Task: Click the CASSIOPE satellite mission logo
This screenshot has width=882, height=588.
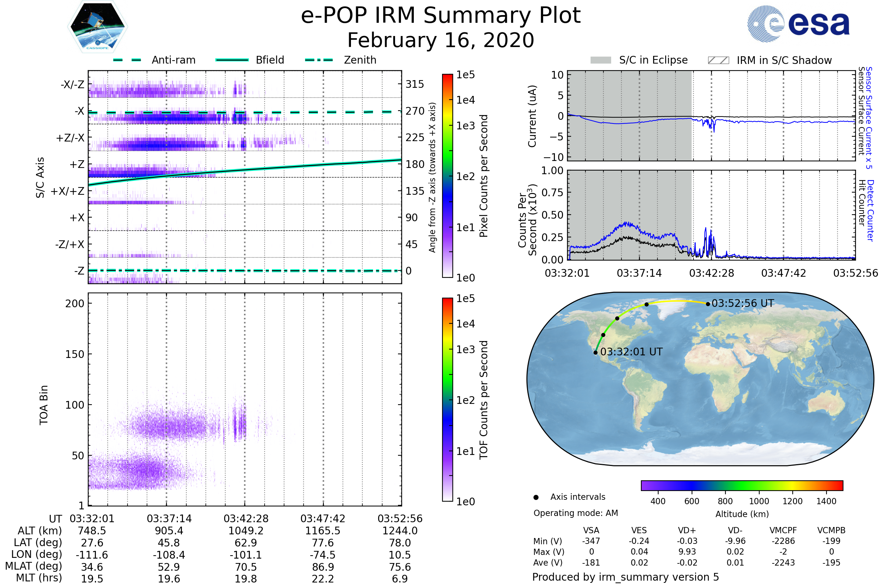Action: 97,27
